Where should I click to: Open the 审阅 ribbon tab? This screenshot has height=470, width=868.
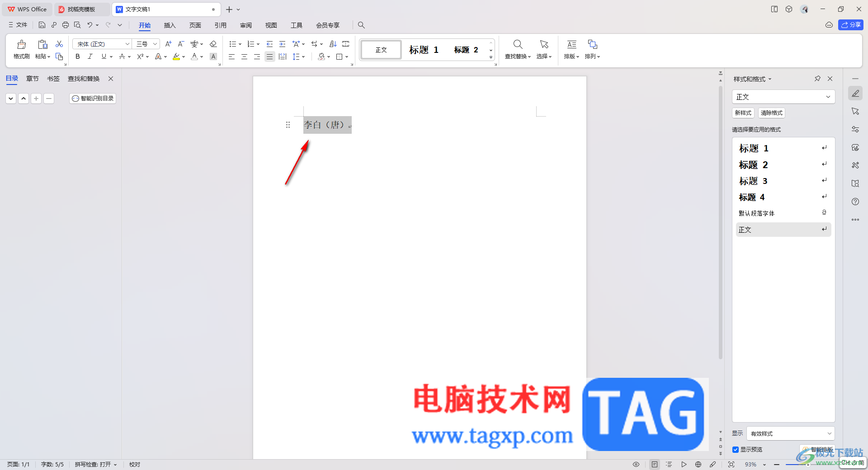pos(246,25)
